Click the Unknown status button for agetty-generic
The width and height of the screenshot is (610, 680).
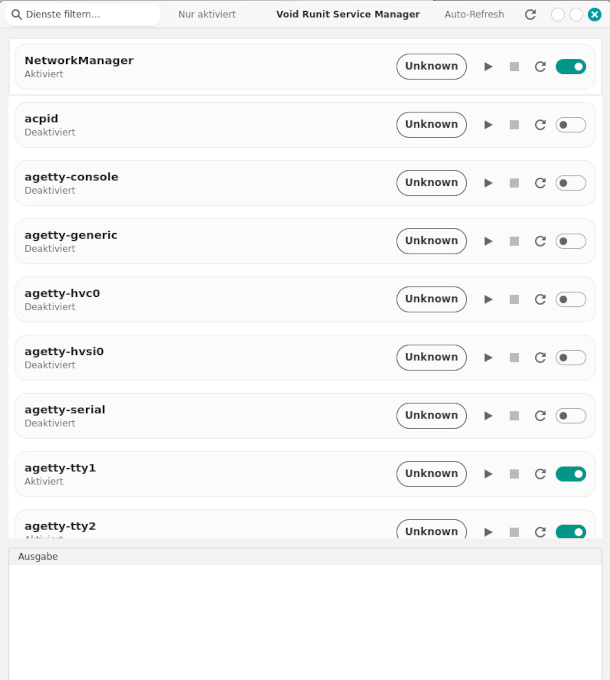click(431, 241)
